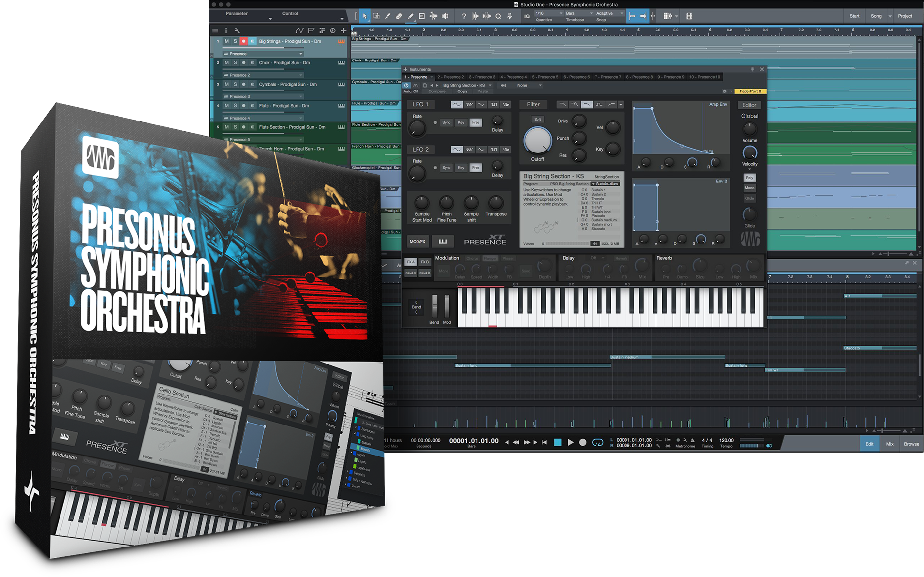Open the Mix view tab

click(x=890, y=444)
